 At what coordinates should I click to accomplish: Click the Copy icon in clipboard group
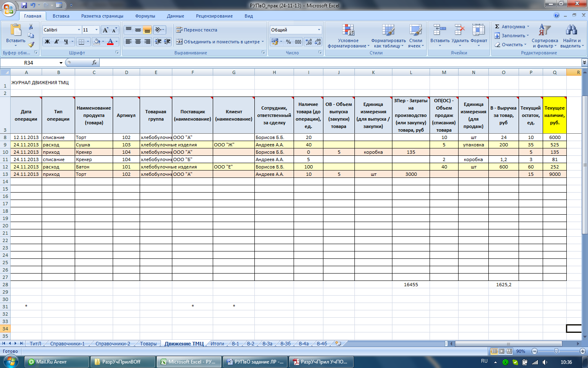click(31, 36)
